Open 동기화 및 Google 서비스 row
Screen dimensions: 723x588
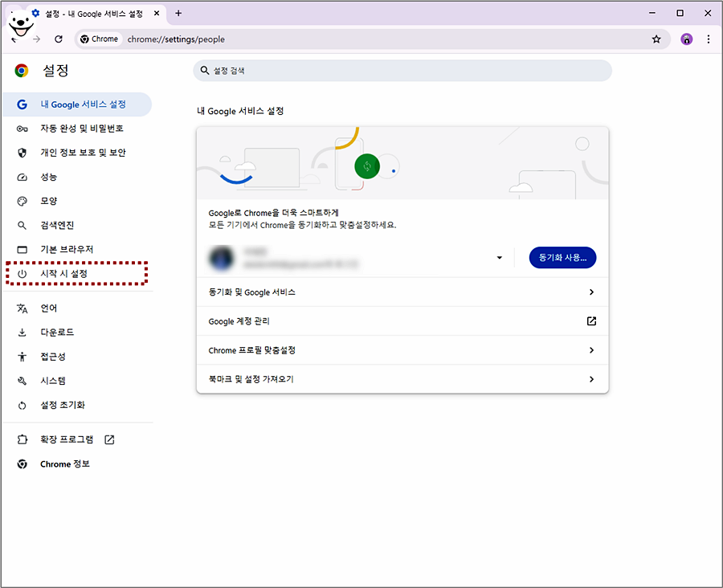coord(402,292)
